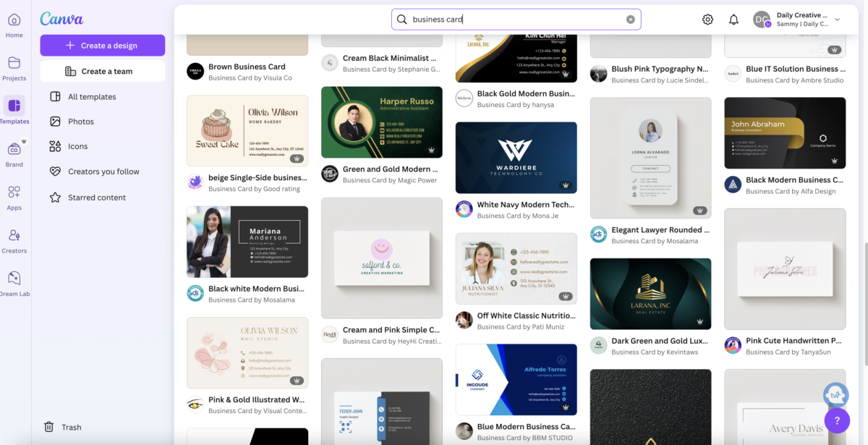Open Olivia Wilson Nail Studio card template
This screenshot has height=445, width=868.
coord(247,352)
